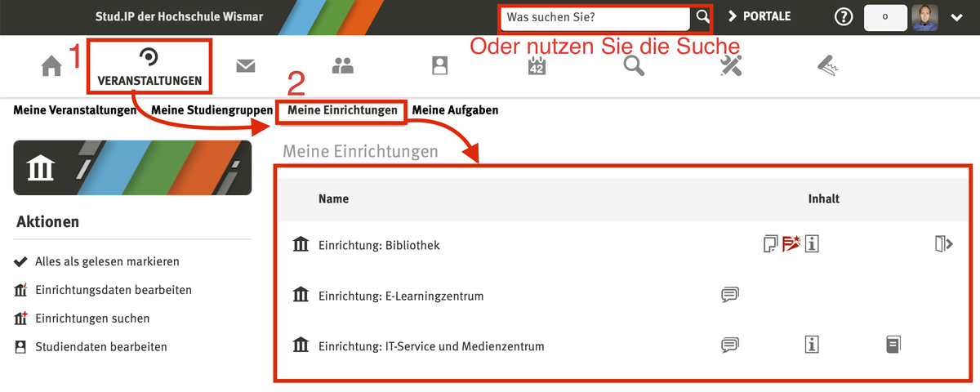
Task: Click the 'Was suchen Sie?' search field
Action: (x=596, y=17)
